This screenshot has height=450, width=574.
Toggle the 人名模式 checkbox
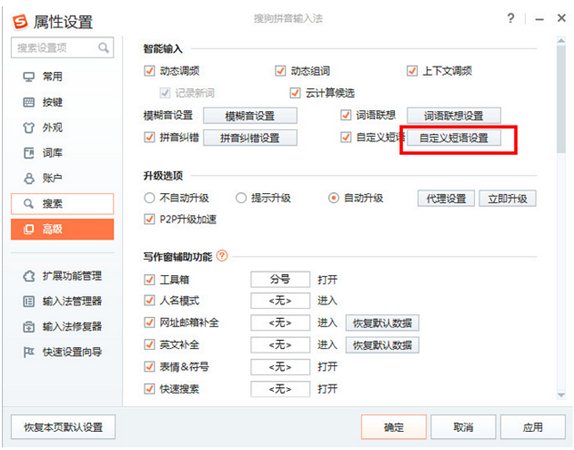(149, 301)
